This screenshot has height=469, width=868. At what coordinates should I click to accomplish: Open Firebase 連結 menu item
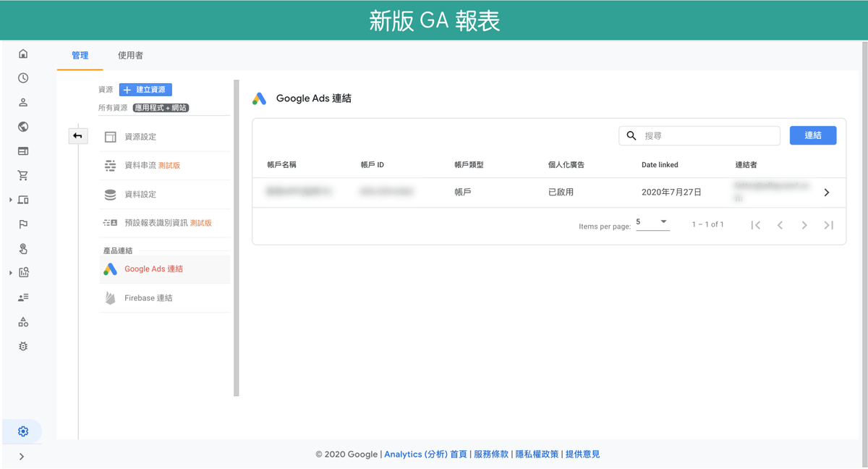(165, 298)
